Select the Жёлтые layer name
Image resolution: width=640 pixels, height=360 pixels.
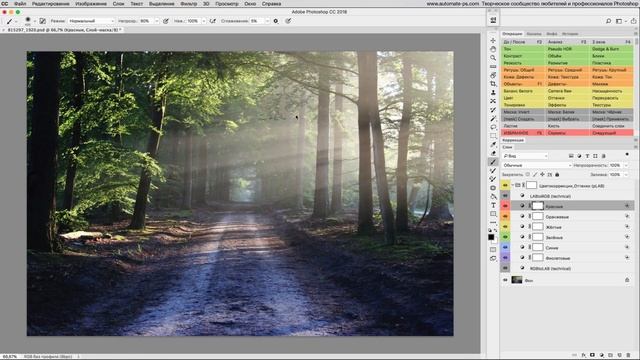[x=553, y=227]
